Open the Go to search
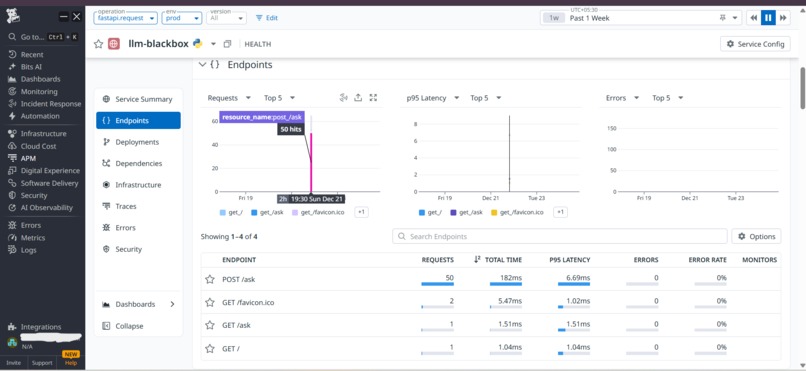This screenshot has width=806, height=371. click(43, 37)
